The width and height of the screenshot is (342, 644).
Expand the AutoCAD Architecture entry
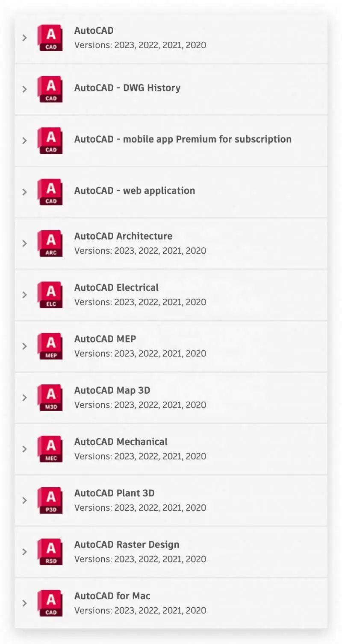tap(24, 243)
